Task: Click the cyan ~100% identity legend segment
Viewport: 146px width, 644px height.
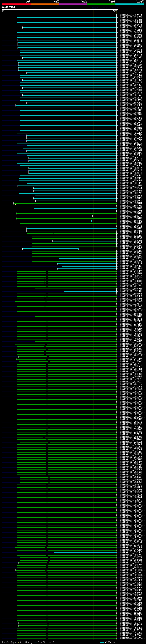Action: coord(130,4)
